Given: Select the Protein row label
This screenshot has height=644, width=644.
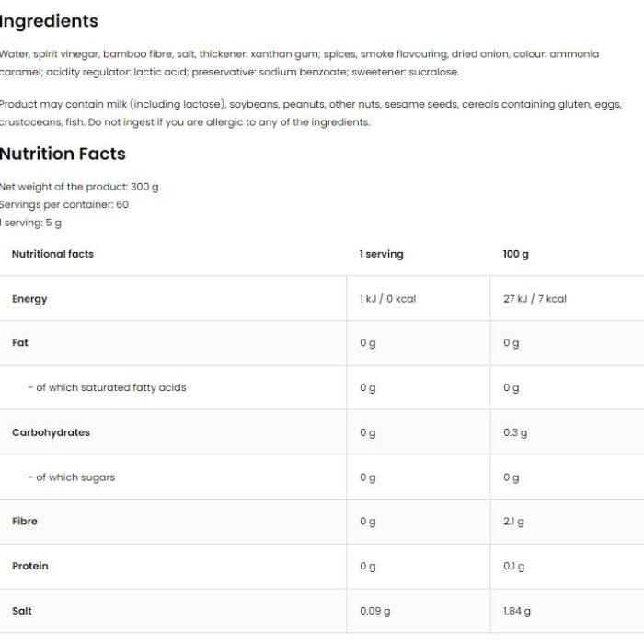Looking at the screenshot, I should [30, 566].
